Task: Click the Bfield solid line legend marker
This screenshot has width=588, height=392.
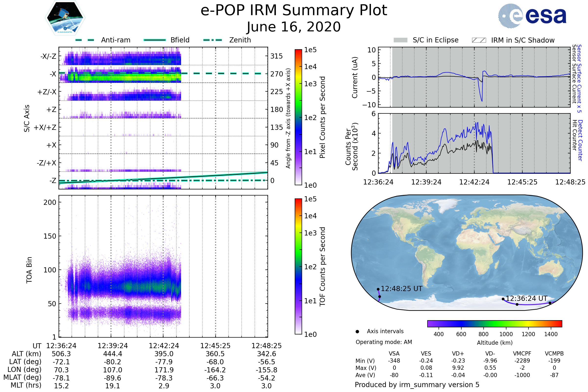Action: (x=155, y=40)
